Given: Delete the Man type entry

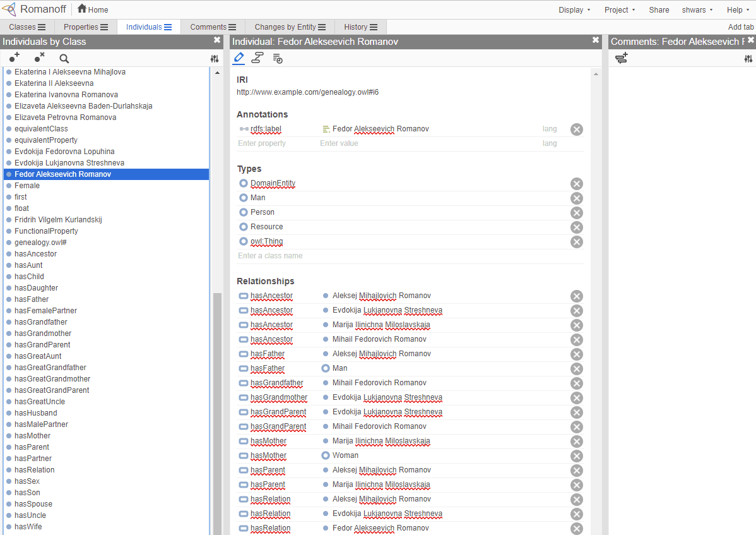Looking at the screenshot, I should (x=576, y=198).
